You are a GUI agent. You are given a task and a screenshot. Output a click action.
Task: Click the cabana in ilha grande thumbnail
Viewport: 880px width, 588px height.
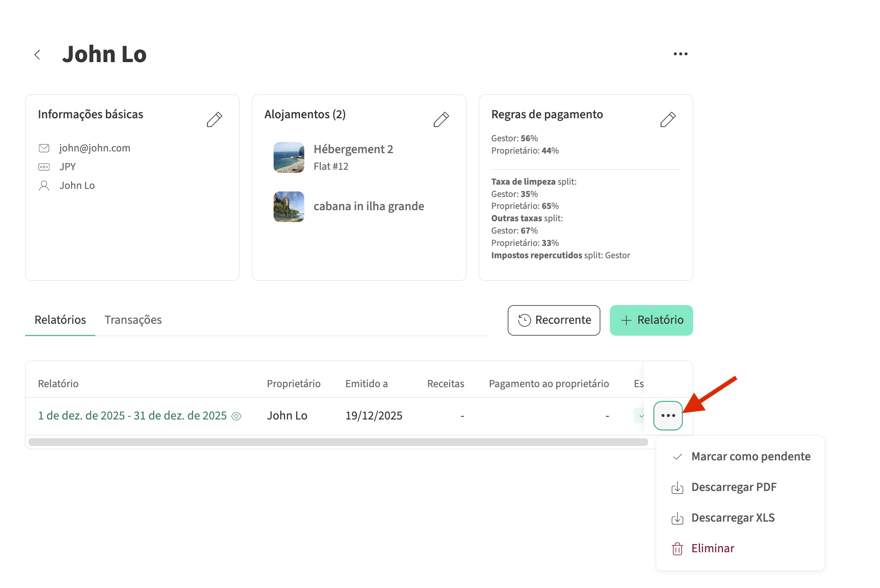pyautogui.click(x=289, y=207)
